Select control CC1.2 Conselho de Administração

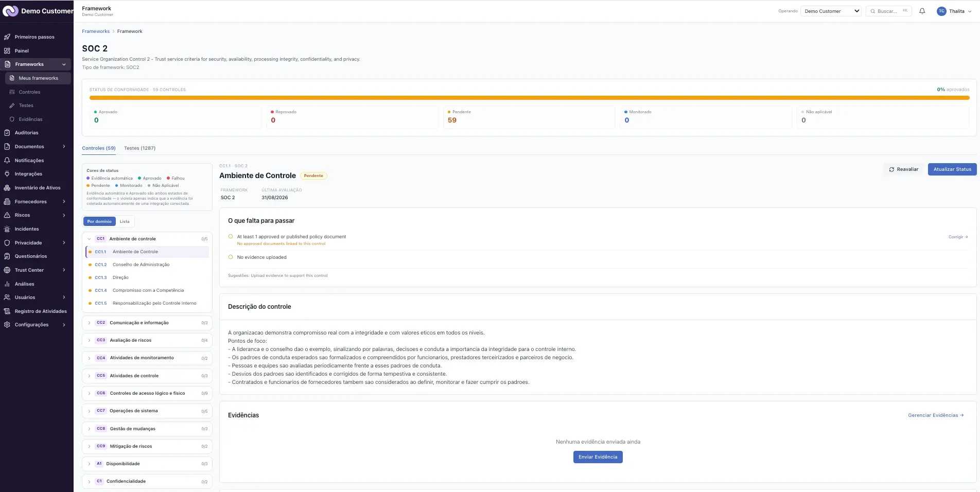[147, 265]
